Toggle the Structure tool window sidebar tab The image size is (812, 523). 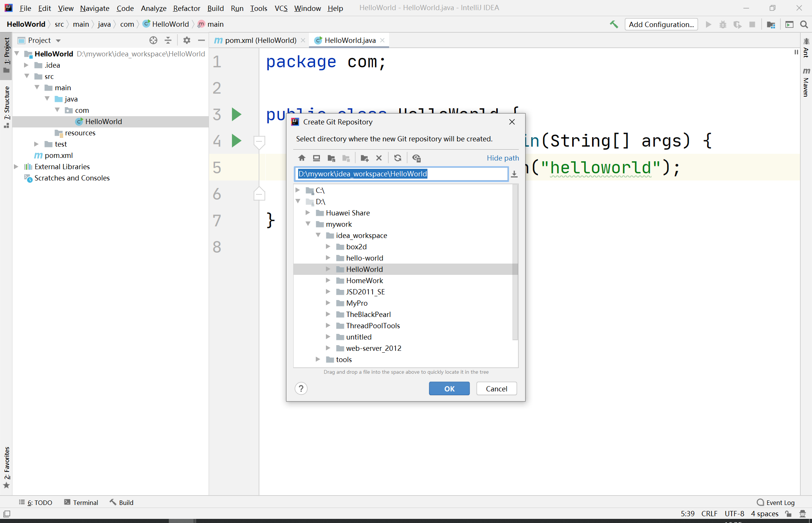tap(6, 107)
